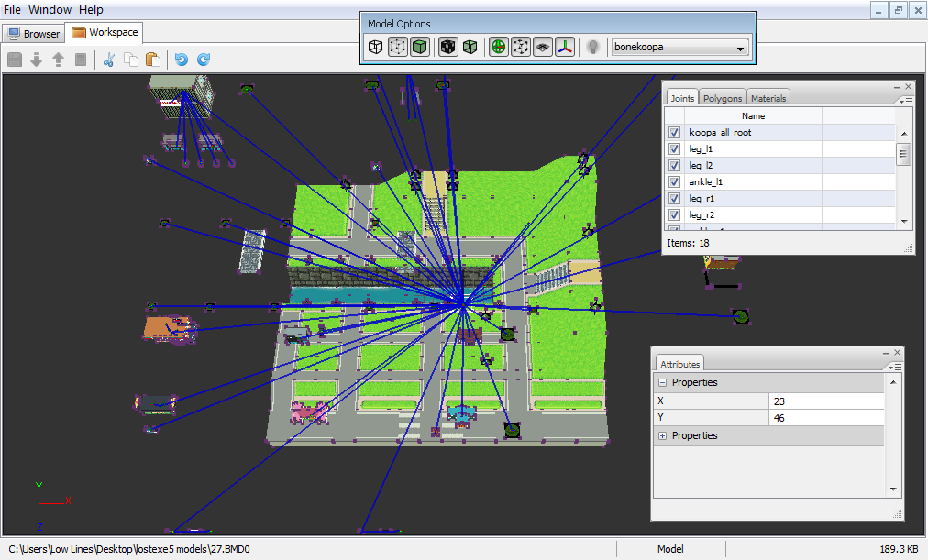Select the leg_r1 joint row

[x=780, y=199]
